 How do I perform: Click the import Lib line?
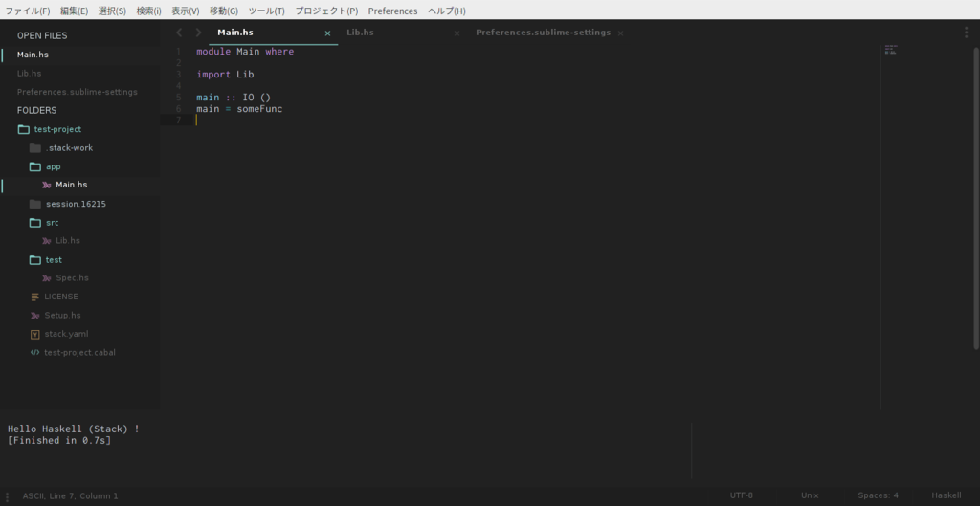[225, 75]
